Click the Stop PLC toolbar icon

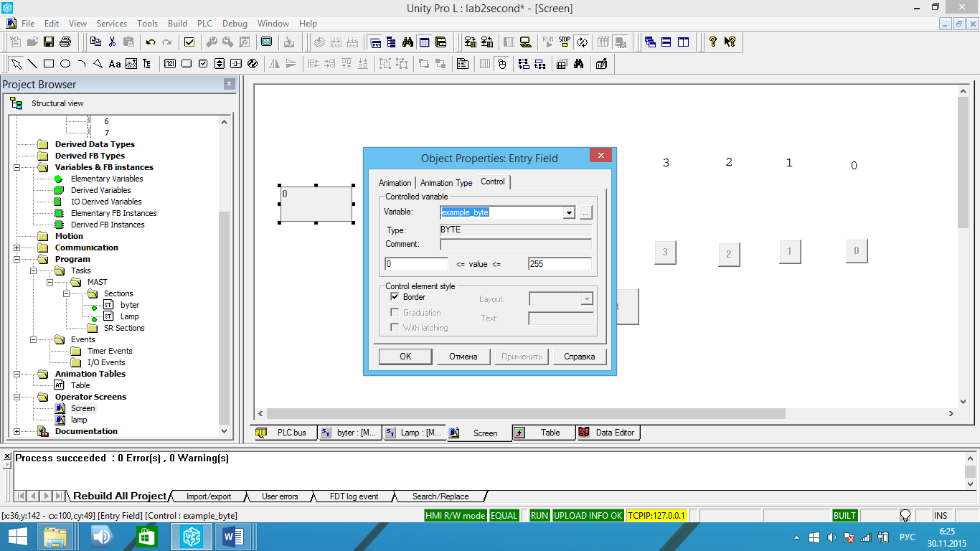pos(565,42)
